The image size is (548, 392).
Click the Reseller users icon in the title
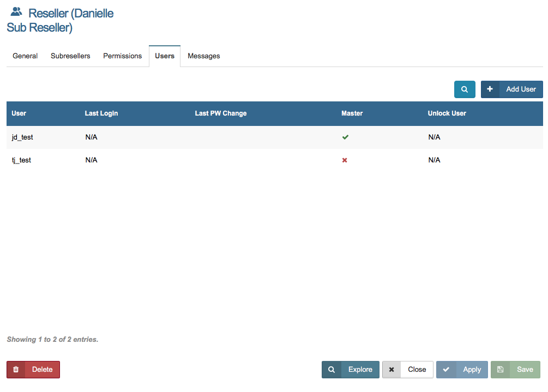tap(17, 11)
